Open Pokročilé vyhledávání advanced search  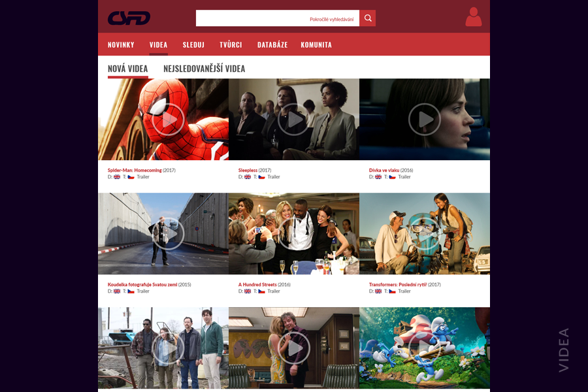[x=331, y=20]
